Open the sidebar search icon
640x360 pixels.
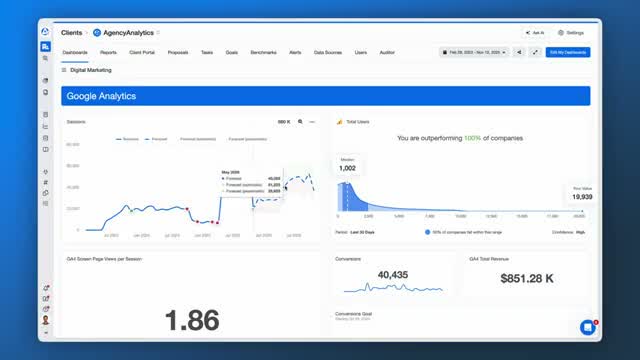click(45, 59)
